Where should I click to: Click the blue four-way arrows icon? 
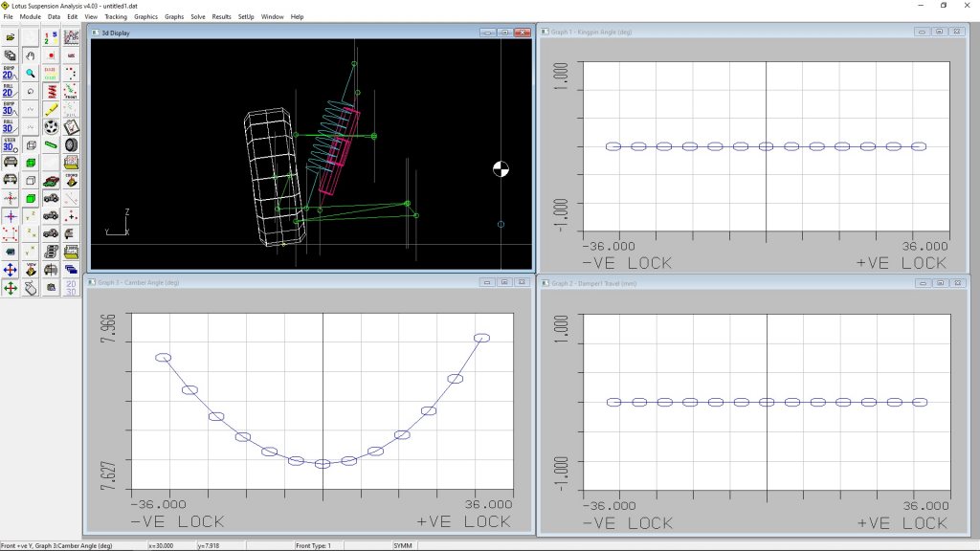(x=10, y=270)
